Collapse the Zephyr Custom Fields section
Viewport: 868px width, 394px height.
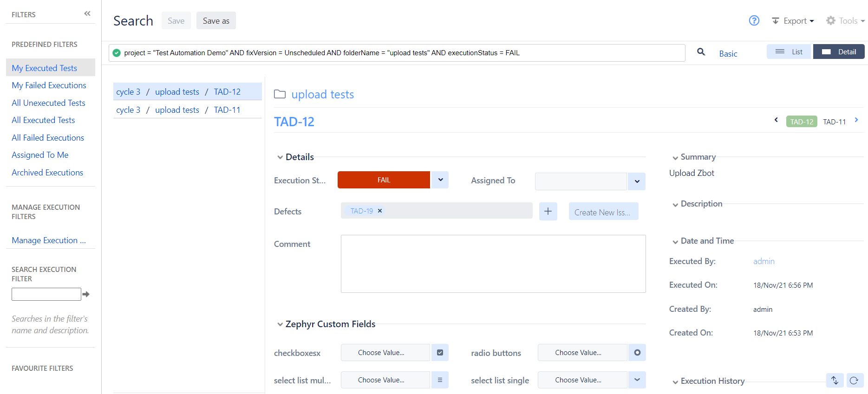pyautogui.click(x=280, y=324)
